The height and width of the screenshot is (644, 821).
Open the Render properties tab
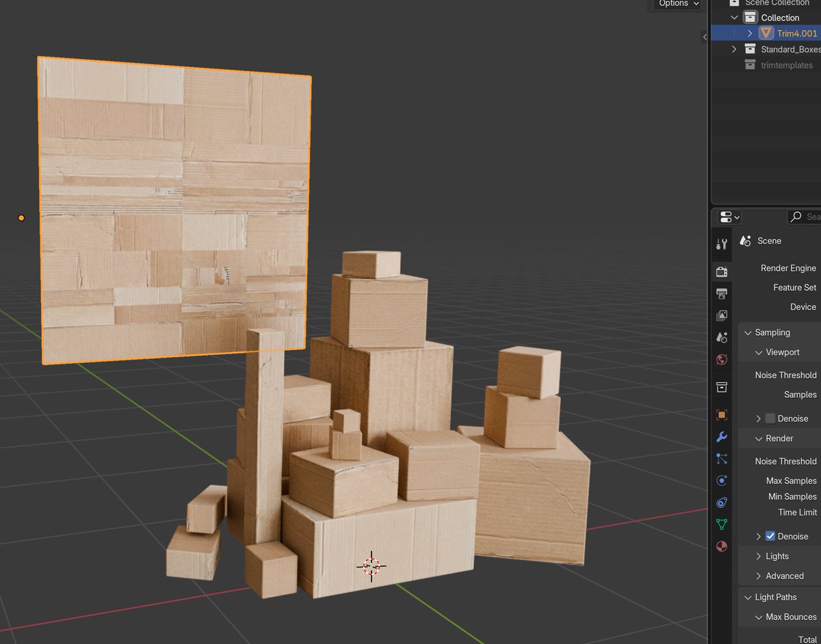721,271
